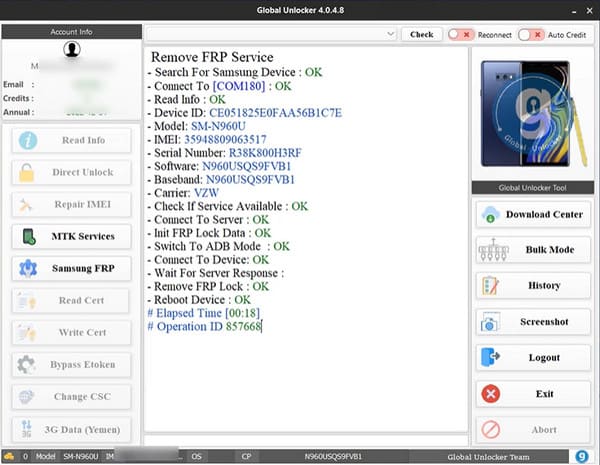Click the cloud icon in the status bar
Screen dimensions: 600x465
pos(9,456)
